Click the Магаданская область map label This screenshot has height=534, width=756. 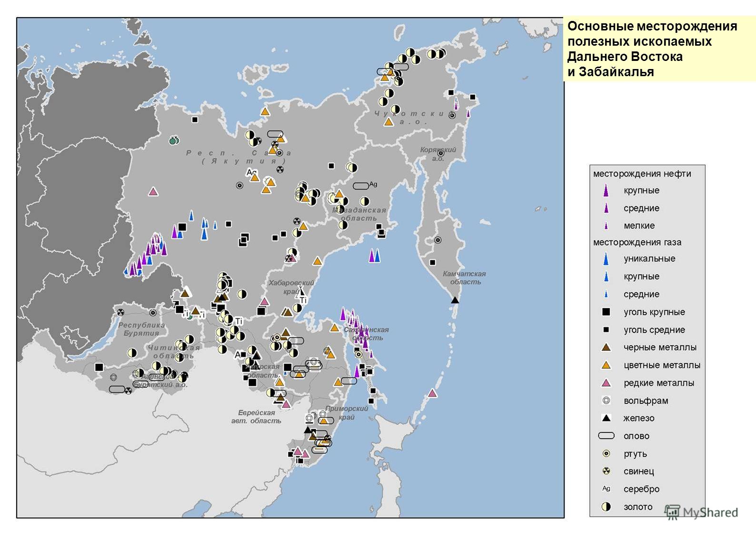tap(358, 214)
